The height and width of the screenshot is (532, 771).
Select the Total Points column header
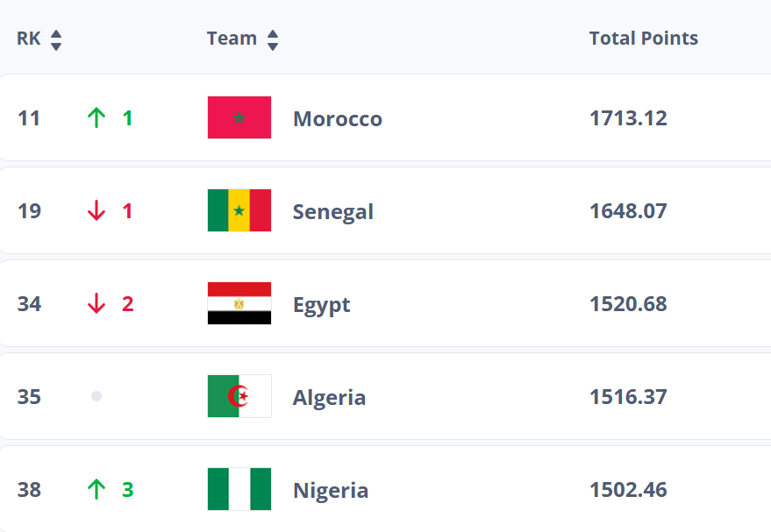[643, 39]
